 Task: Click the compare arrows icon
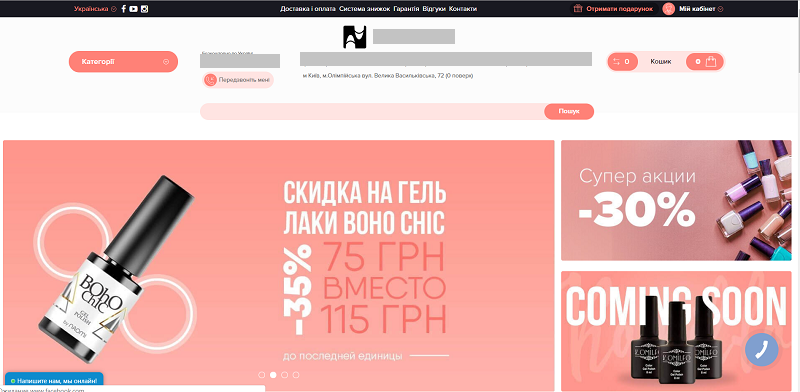(617, 62)
